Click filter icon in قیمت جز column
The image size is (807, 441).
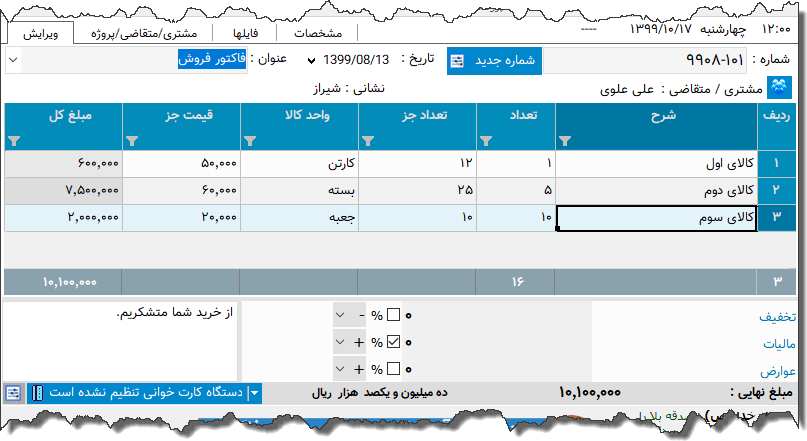point(132,141)
